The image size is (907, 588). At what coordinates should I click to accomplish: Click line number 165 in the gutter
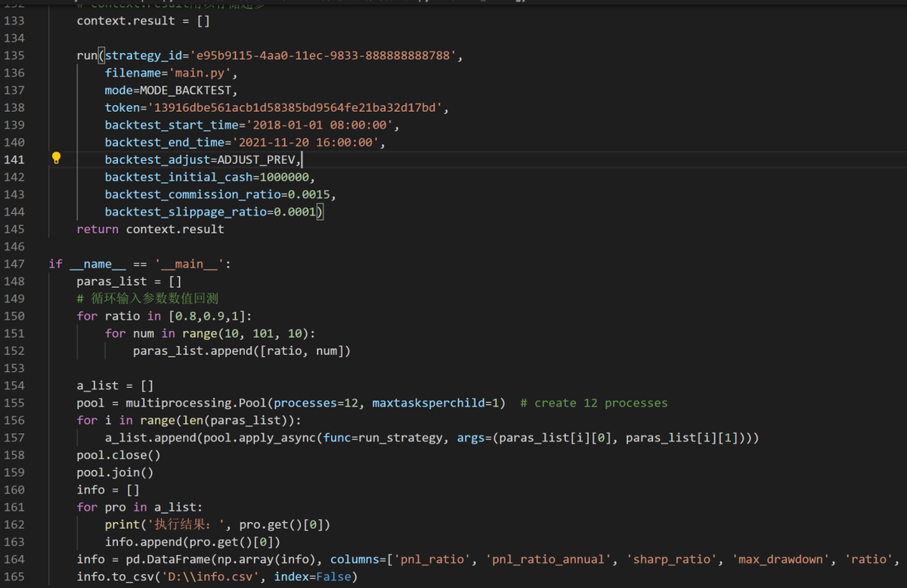click(14, 577)
